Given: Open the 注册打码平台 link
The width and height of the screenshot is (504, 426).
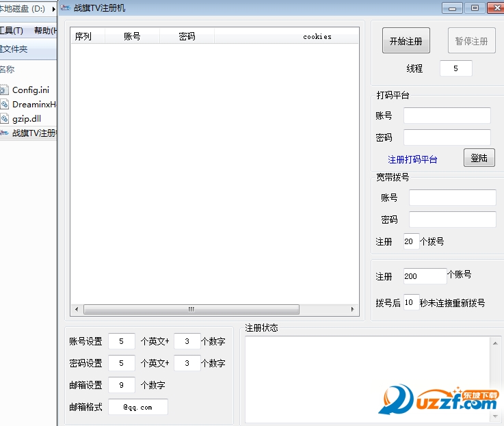Looking at the screenshot, I should (x=412, y=159).
